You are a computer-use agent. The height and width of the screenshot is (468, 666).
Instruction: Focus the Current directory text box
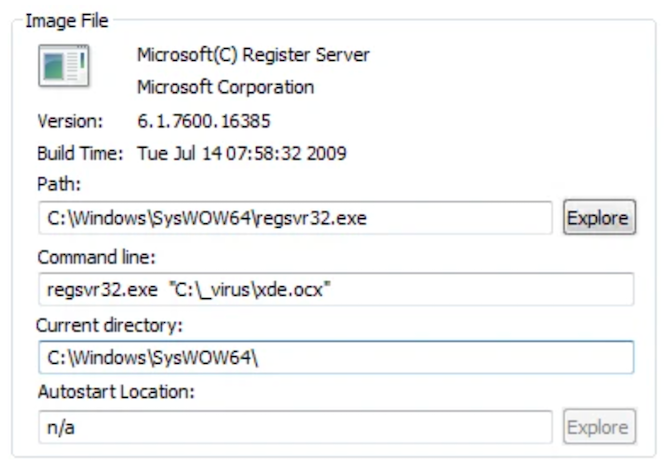[335, 358]
